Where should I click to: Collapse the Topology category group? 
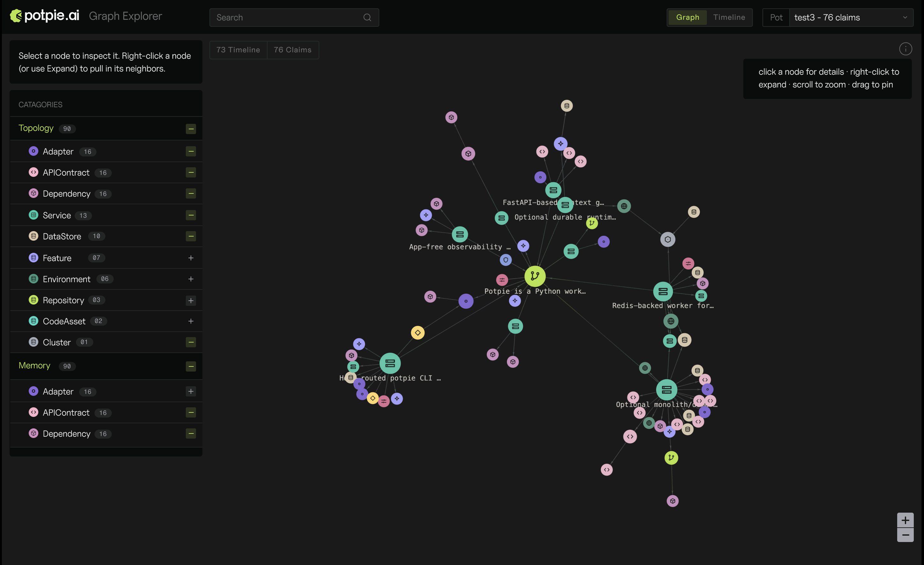tap(191, 129)
